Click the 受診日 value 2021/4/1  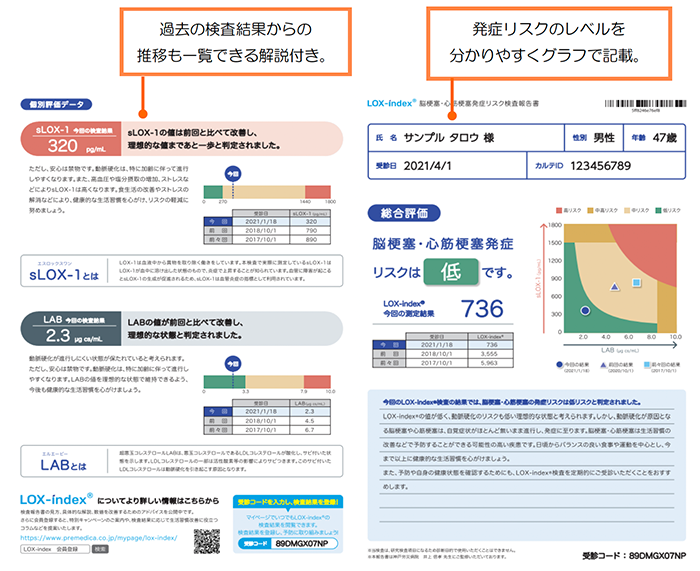(427, 166)
